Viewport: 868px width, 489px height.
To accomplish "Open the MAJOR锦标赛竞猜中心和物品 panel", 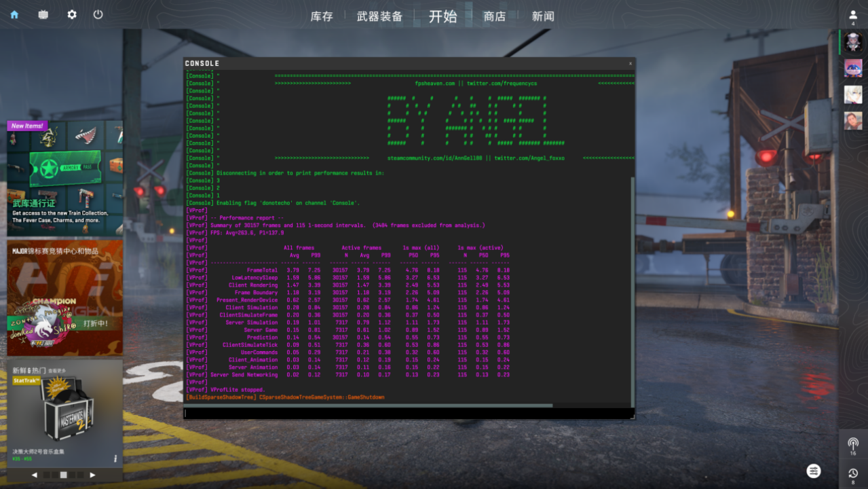I will point(65,297).
